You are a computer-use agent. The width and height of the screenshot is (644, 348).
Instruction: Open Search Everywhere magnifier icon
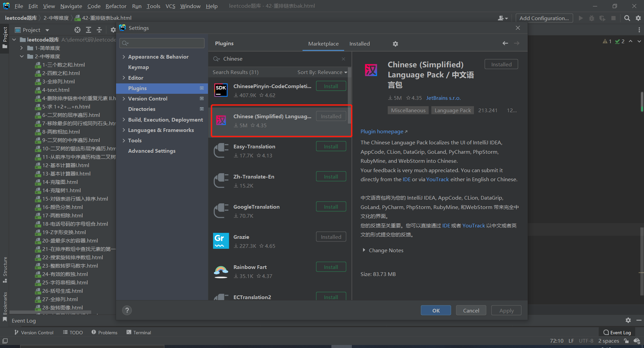(x=627, y=18)
